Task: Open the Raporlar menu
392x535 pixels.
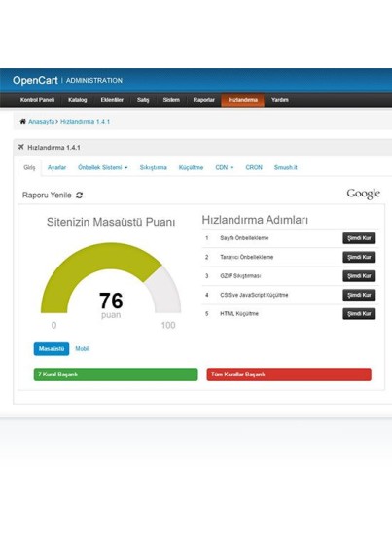Action: [x=203, y=100]
